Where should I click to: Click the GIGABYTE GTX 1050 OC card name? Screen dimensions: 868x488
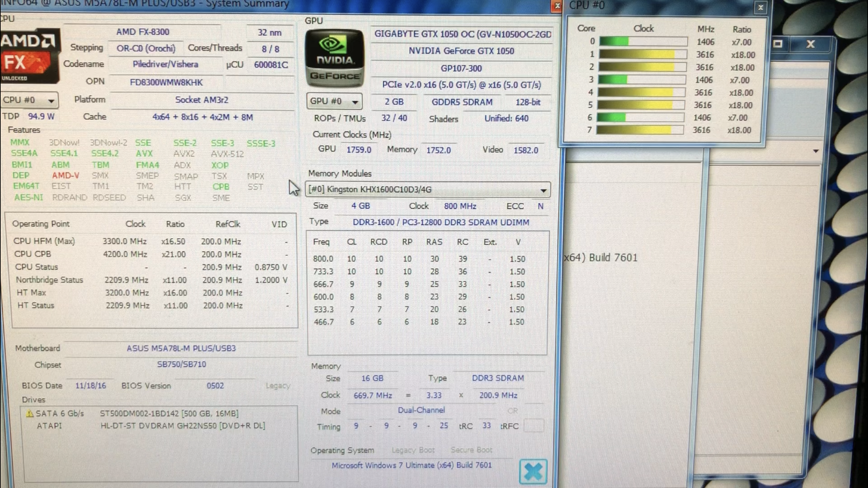pos(462,34)
